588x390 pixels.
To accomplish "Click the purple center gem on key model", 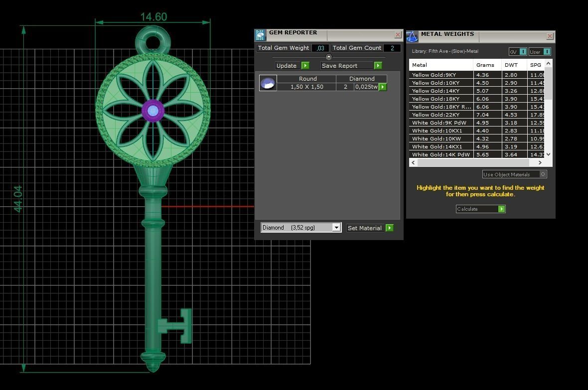I will 153,111.
